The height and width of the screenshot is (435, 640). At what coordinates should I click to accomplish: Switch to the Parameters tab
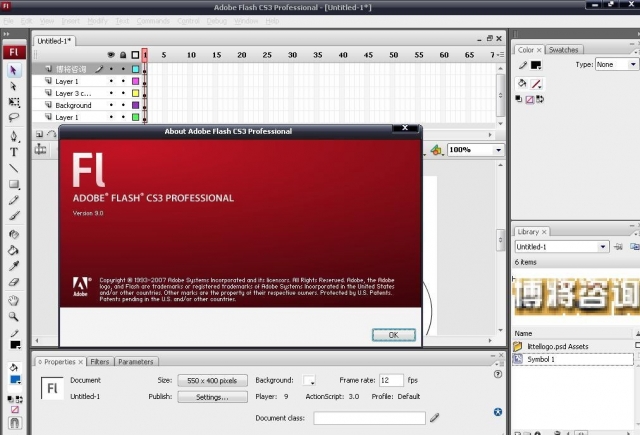136,362
